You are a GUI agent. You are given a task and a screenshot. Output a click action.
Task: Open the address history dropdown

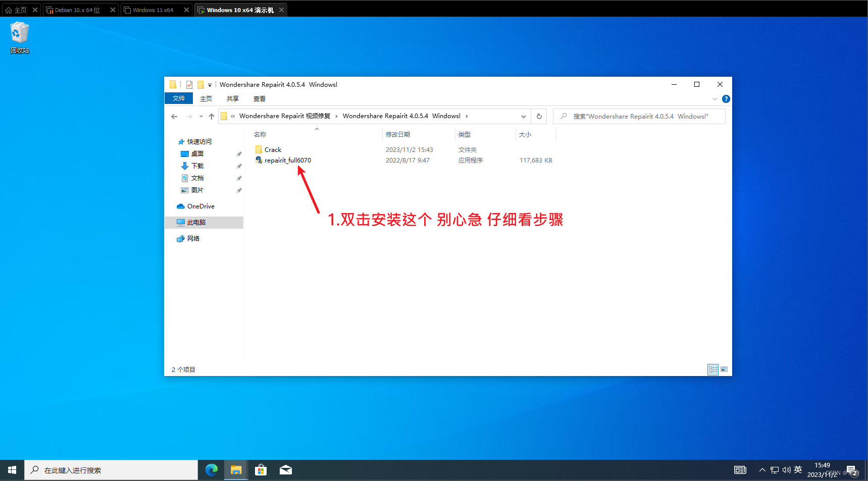[x=524, y=117]
